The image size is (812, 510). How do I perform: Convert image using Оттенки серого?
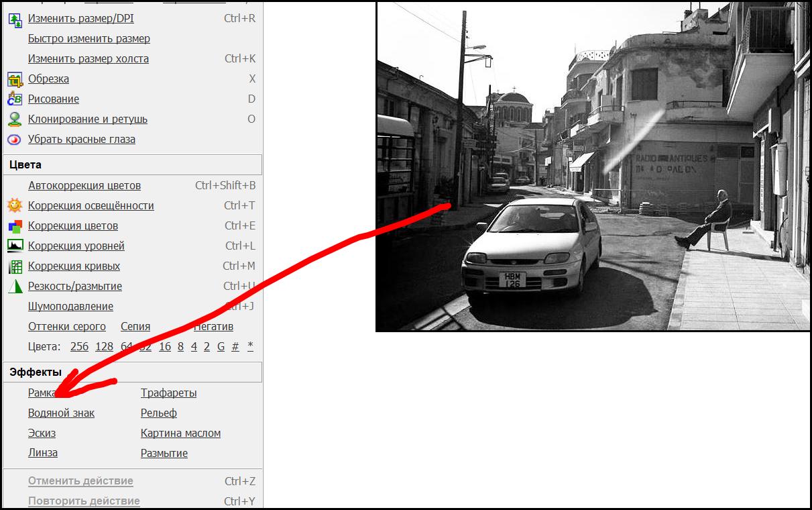(67, 327)
